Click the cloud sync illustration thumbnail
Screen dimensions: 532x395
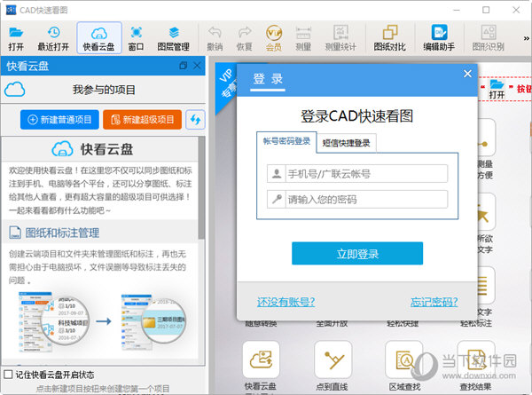click(x=103, y=322)
